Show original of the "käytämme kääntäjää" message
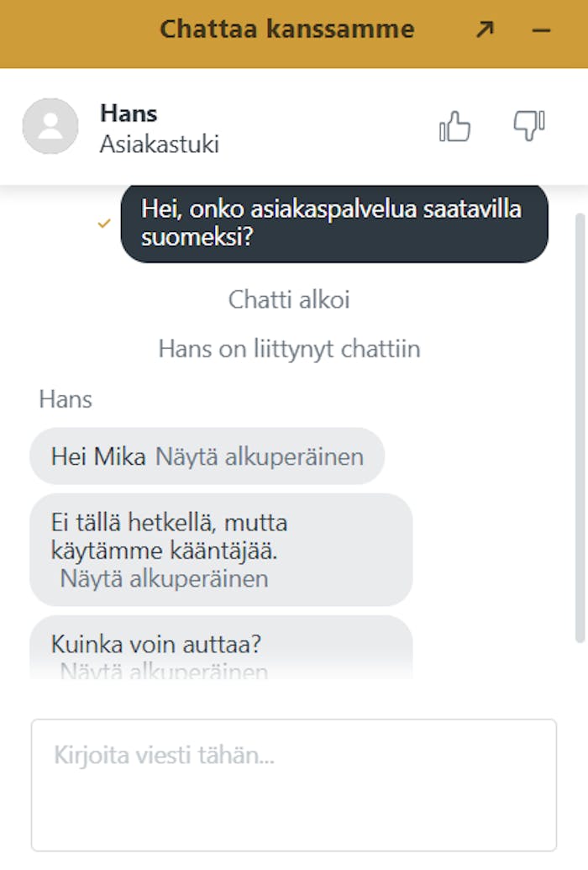This screenshot has height=870, width=588. click(x=164, y=578)
